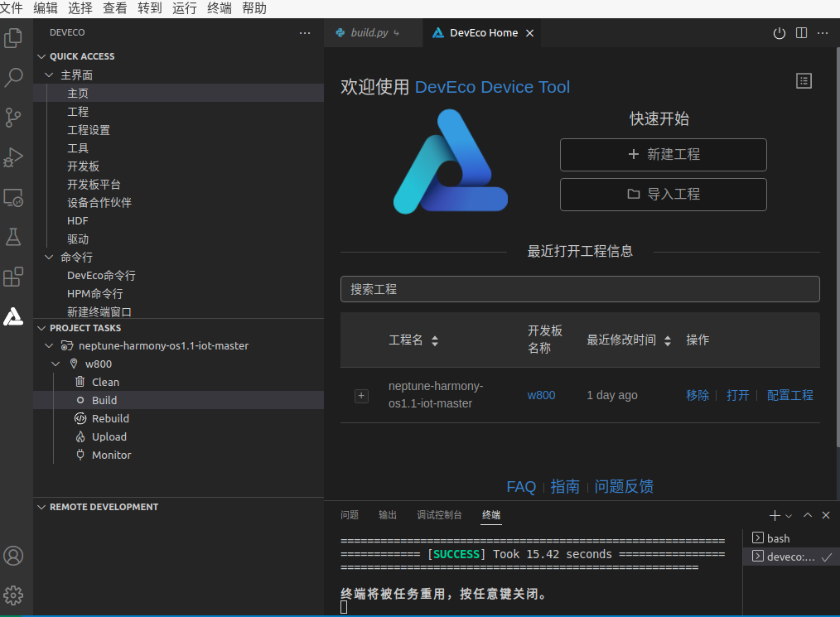The image size is (840, 617).
Task: Open Source Control view
Action: (x=13, y=118)
